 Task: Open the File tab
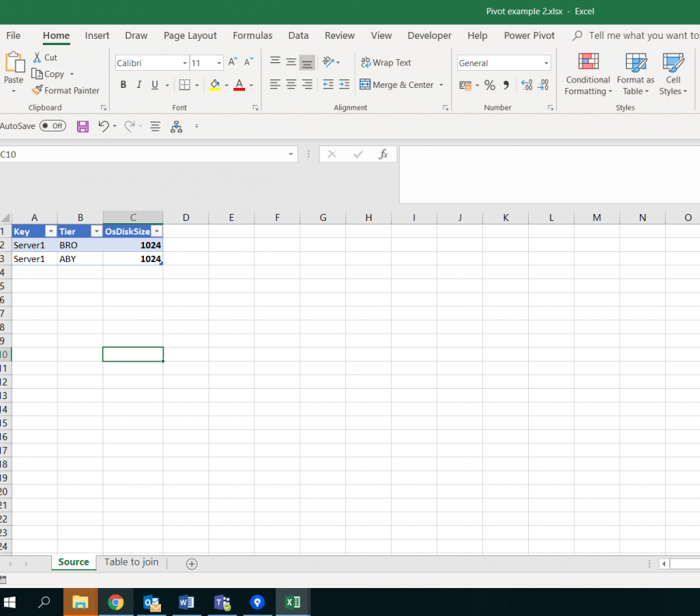(x=13, y=36)
